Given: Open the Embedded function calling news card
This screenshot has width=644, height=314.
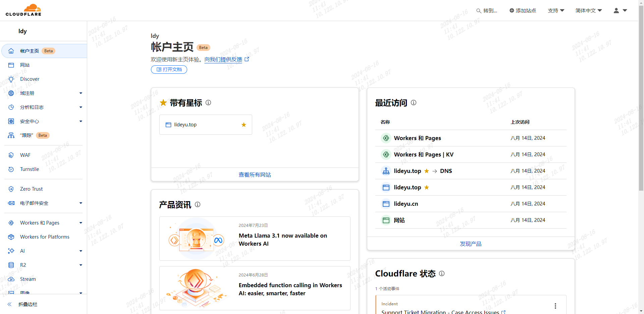Looking at the screenshot, I should tap(255, 288).
